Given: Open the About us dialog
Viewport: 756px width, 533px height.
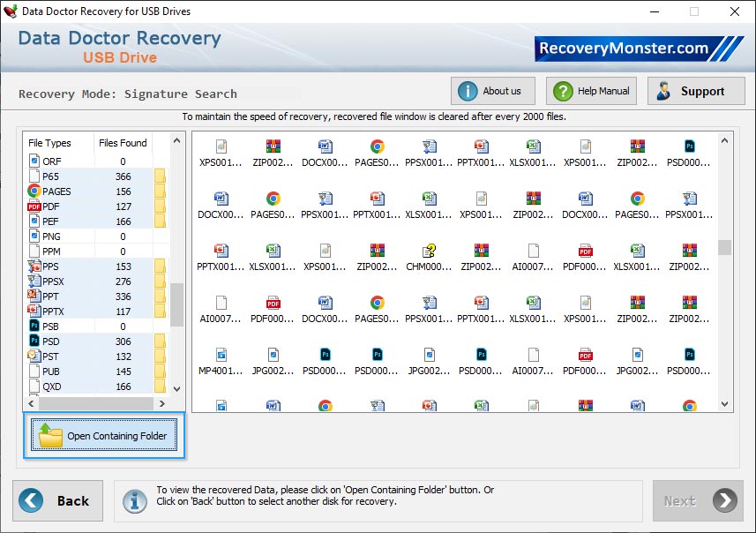Looking at the screenshot, I should 492,90.
